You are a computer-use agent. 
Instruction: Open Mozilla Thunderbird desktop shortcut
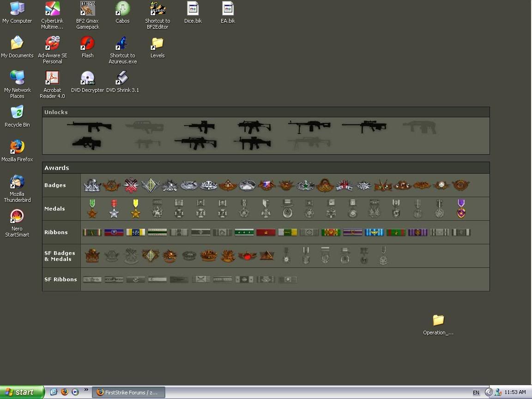pos(17,188)
